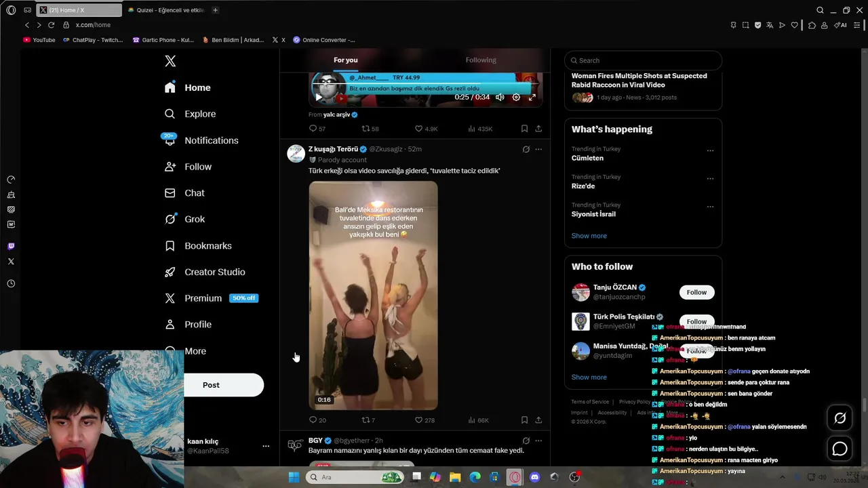Image resolution: width=868 pixels, height=488 pixels.
Task: Open floating messages chat button
Action: coord(840,449)
